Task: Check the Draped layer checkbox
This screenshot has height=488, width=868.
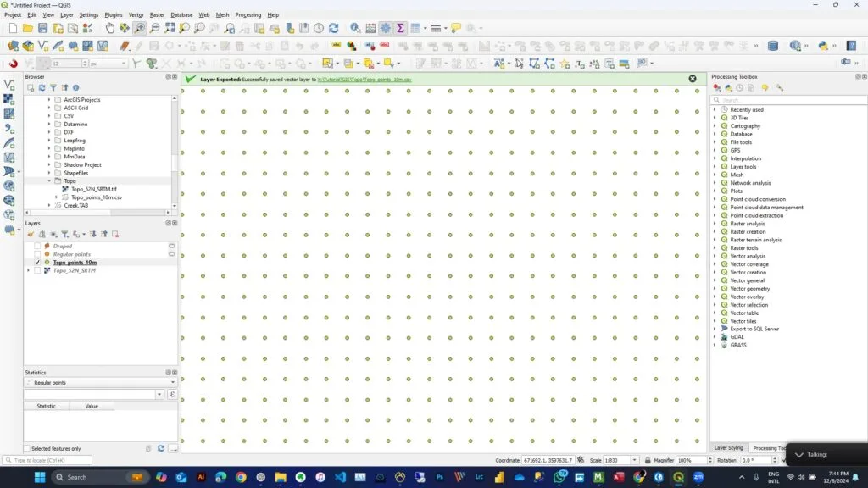Action: (37, 246)
